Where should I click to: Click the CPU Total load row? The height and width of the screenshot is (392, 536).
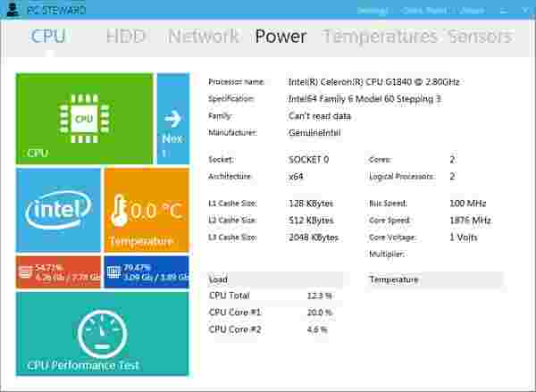pyautogui.click(x=271, y=296)
